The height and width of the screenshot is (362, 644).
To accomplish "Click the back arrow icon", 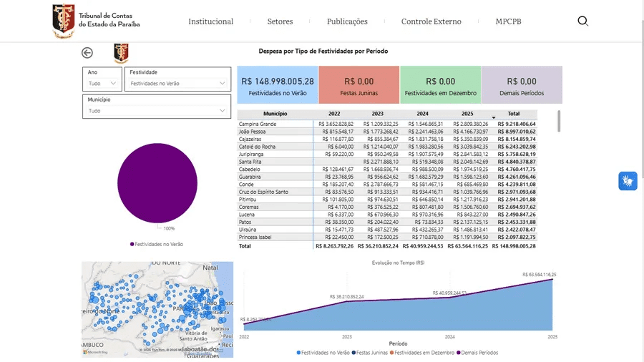I will point(87,53).
